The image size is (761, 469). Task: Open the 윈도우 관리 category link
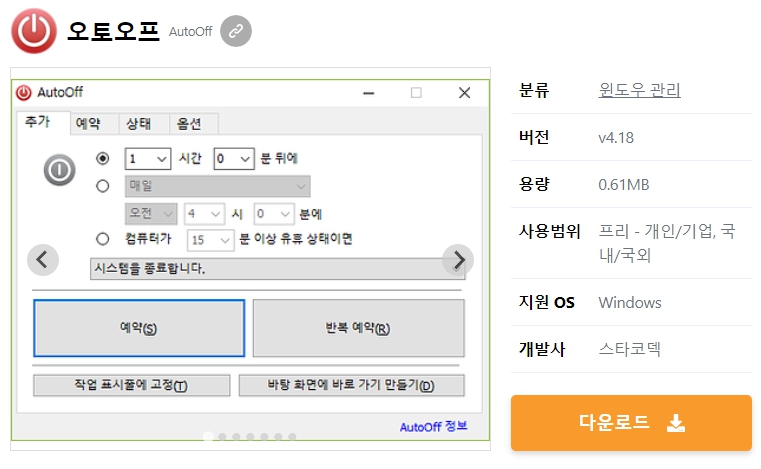pos(639,90)
